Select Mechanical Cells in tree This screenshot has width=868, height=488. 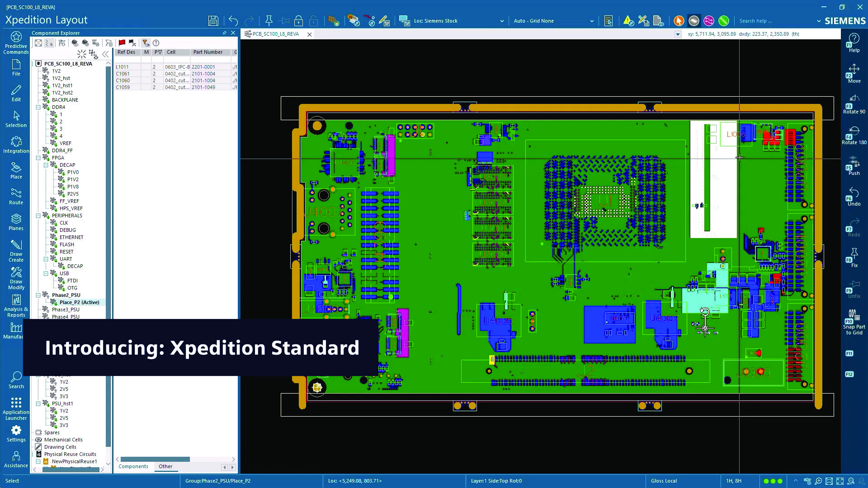pyautogui.click(x=63, y=440)
